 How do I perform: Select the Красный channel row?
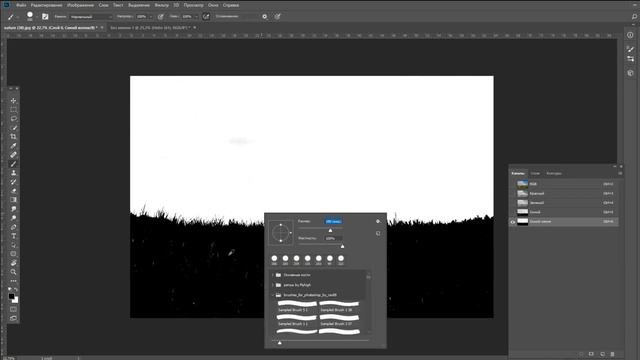(564, 193)
